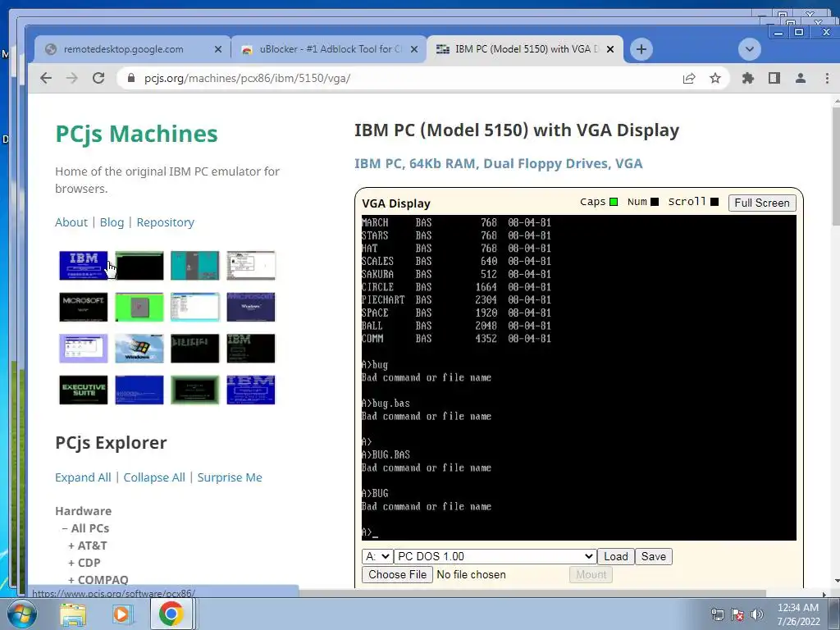840x630 pixels.
Task: Toggle the Caps lock indicator
Action: point(614,202)
